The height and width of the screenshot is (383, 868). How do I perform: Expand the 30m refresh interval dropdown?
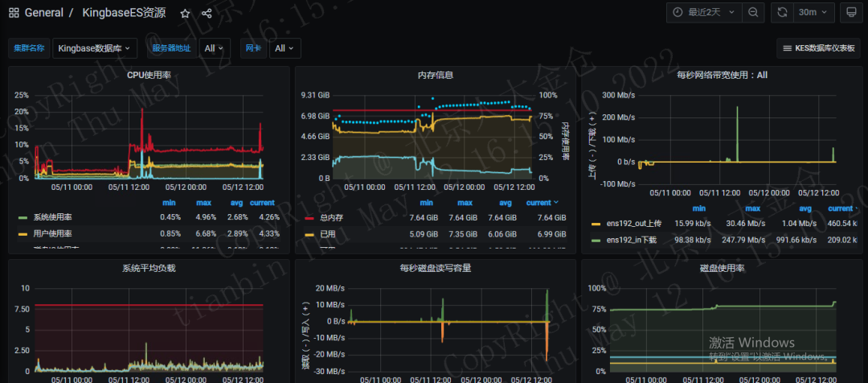[x=813, y=12]
